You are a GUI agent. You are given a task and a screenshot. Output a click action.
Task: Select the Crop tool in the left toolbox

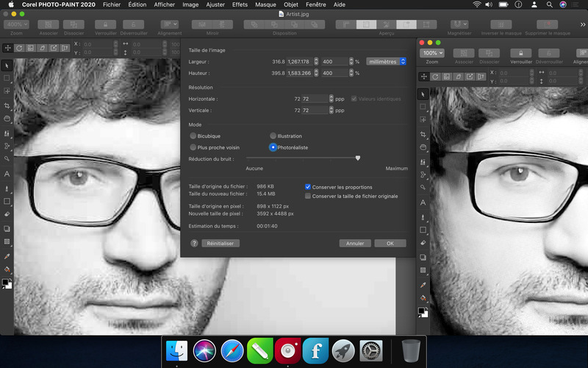point(7,106)
